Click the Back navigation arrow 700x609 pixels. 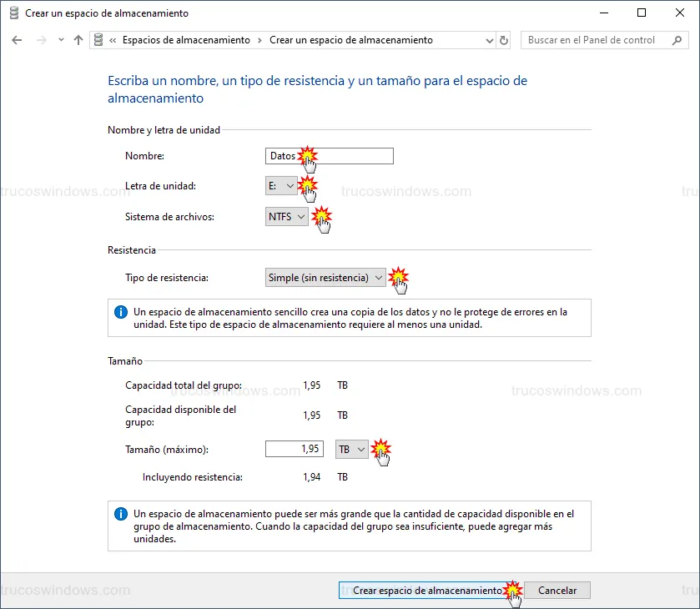[x=18, y=40]
